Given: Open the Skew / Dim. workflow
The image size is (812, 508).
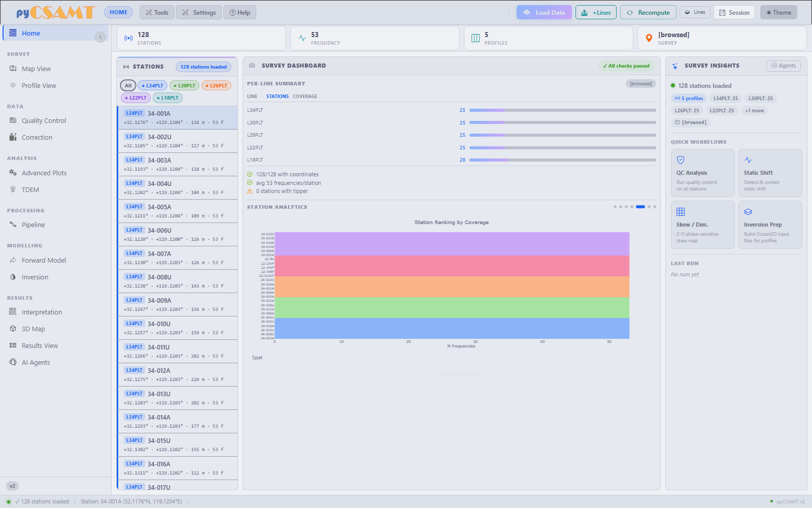Looking at the screenshot, I should (x=703, y=225).
